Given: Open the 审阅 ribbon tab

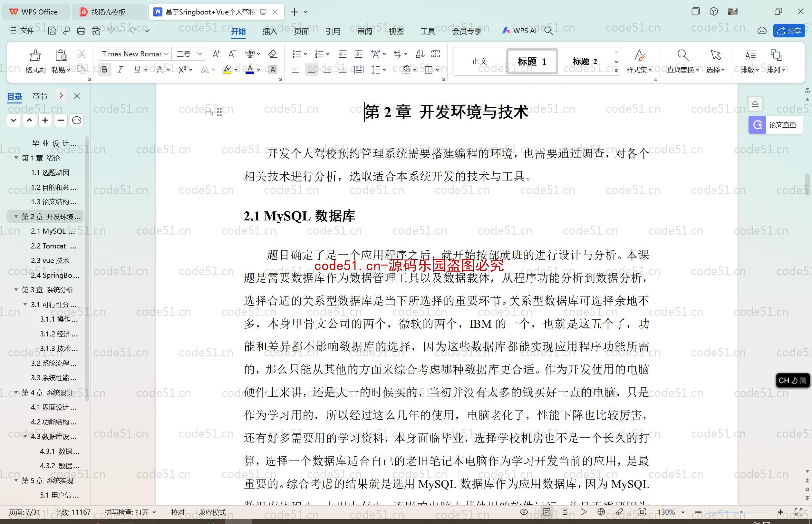Looking at the screenshot, I should (364, 32).
